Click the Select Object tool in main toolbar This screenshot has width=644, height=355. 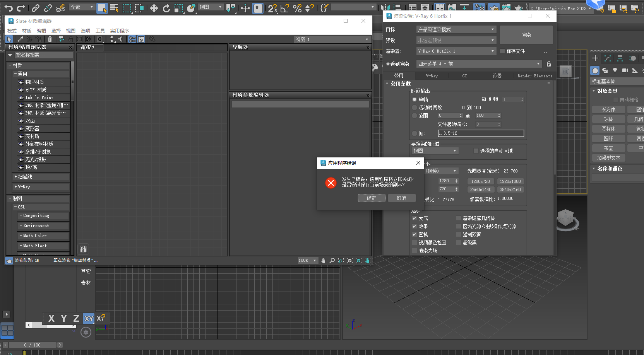click(102, 8)
